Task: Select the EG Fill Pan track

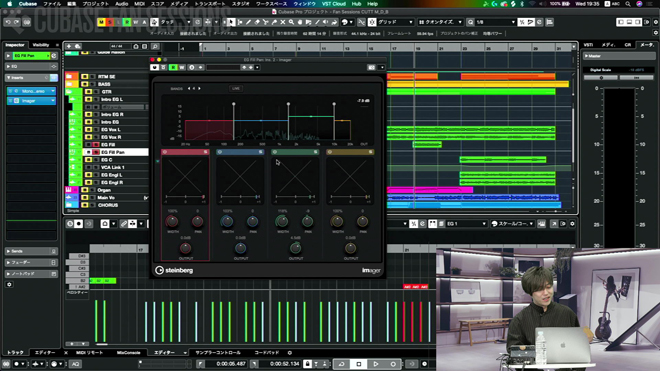Action: tap(113, 152)
